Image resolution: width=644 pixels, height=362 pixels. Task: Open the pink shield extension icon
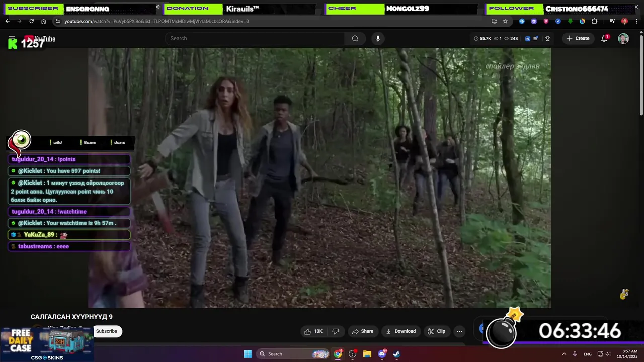[x=546, y=21]
